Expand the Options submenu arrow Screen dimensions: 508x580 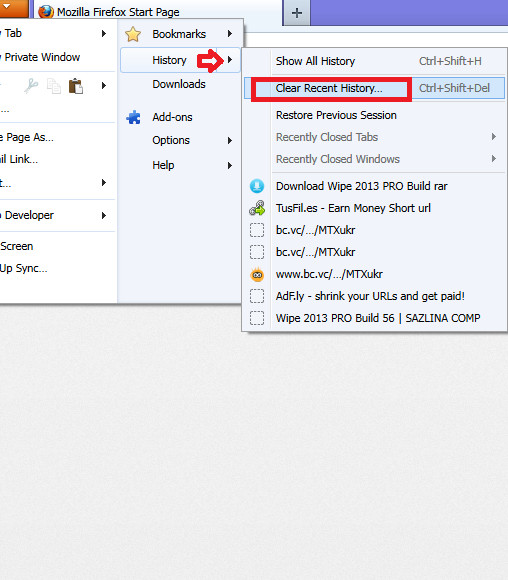click(230, 140)
